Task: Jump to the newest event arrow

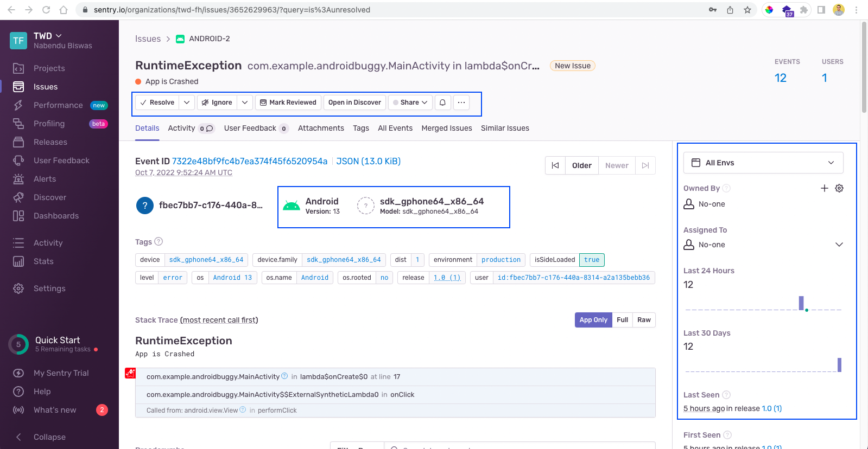Action: click(x=645, y=165)
